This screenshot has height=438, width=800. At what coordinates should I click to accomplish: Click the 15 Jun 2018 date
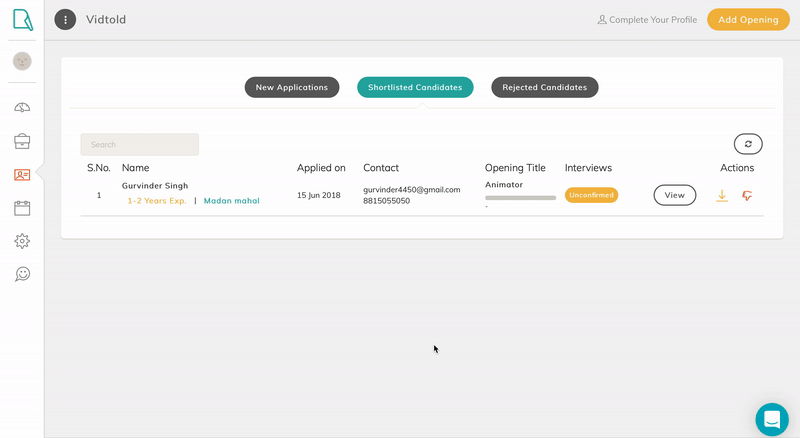click(x=319, y=195)
